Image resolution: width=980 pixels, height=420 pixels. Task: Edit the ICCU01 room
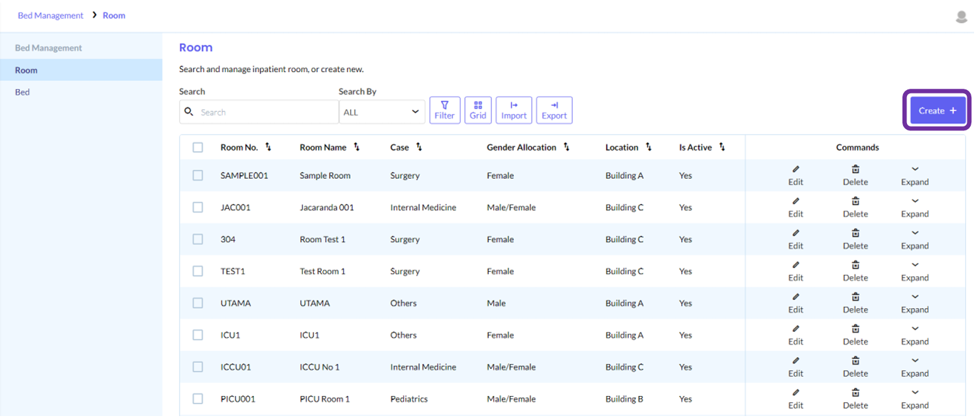[x=796, y=366]
